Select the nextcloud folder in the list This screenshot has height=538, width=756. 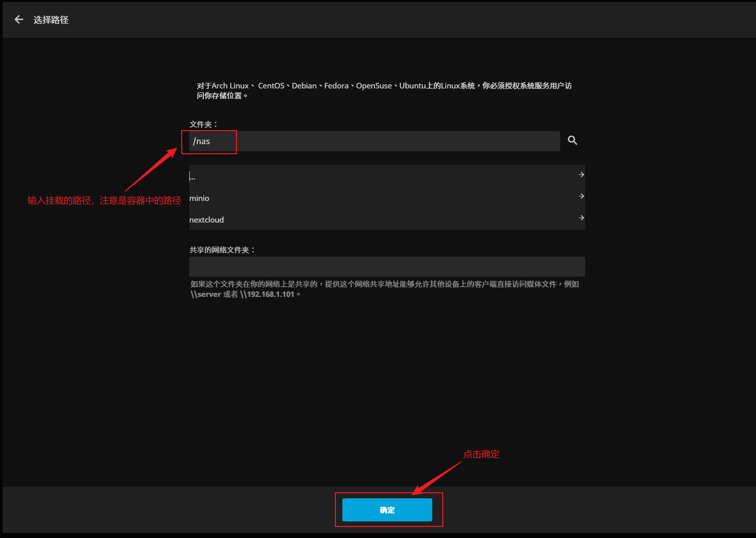207,220
